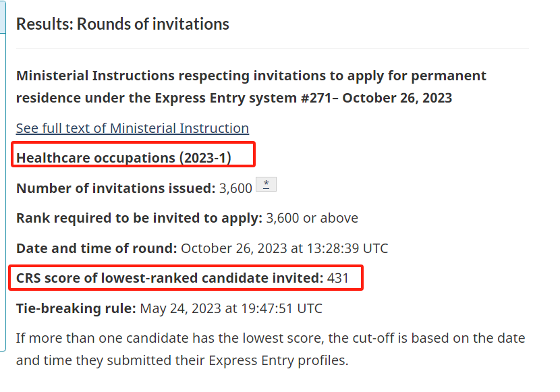Click the blue panel edge on the far left

pos(3,175)
